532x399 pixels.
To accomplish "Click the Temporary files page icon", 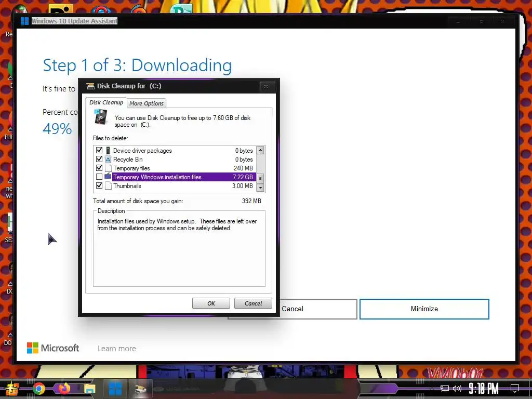I will coord(108,168).
